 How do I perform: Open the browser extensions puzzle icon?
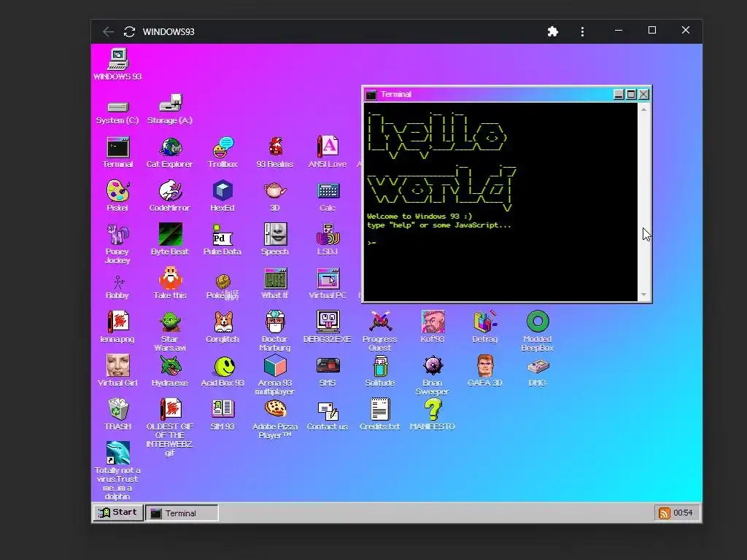tap(553, 31)
